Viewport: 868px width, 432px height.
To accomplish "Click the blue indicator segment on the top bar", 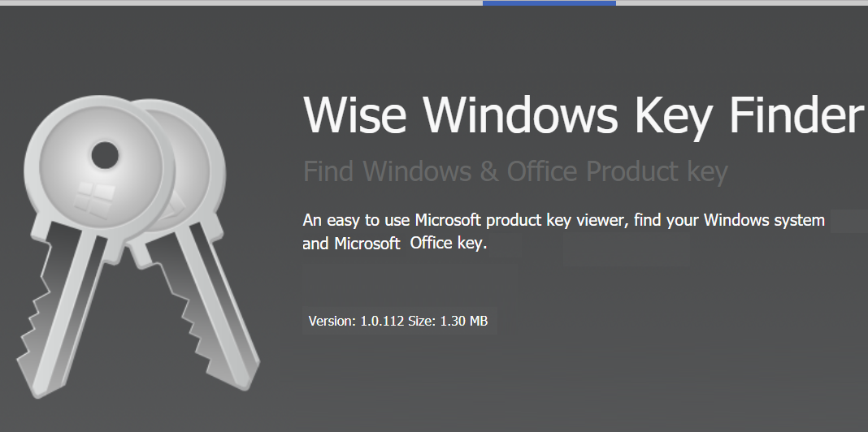I will pos(549,2).
